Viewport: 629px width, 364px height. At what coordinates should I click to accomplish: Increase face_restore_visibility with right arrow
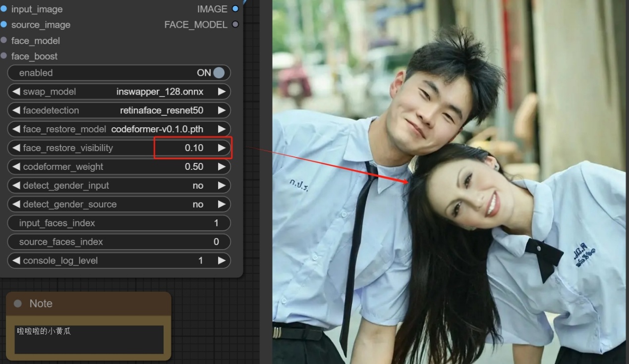222,148
